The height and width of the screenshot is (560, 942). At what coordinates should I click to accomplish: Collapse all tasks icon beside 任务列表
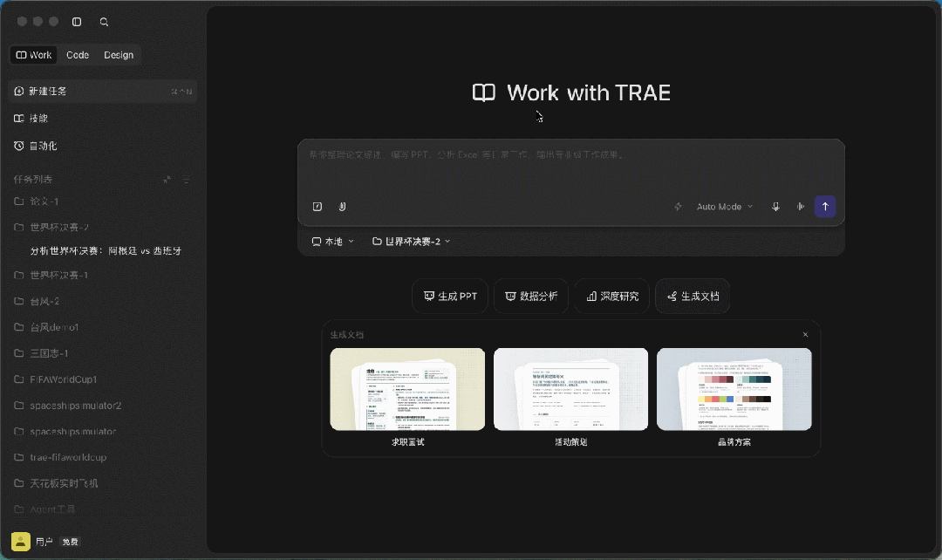(x=167, y=180)
